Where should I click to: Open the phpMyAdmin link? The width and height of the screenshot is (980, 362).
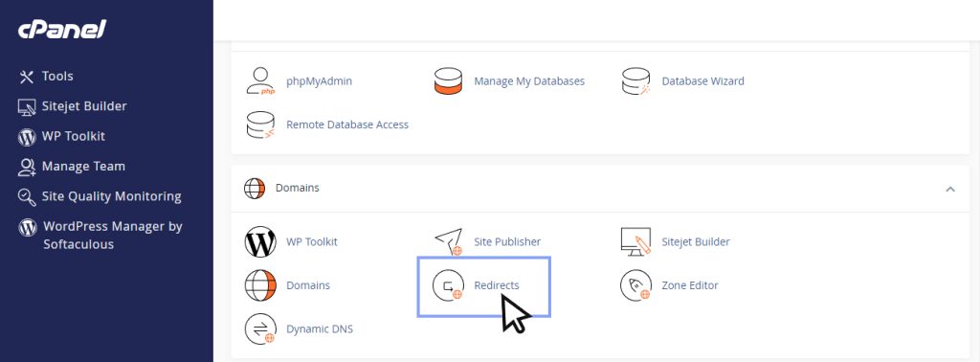tap(320, 81)
